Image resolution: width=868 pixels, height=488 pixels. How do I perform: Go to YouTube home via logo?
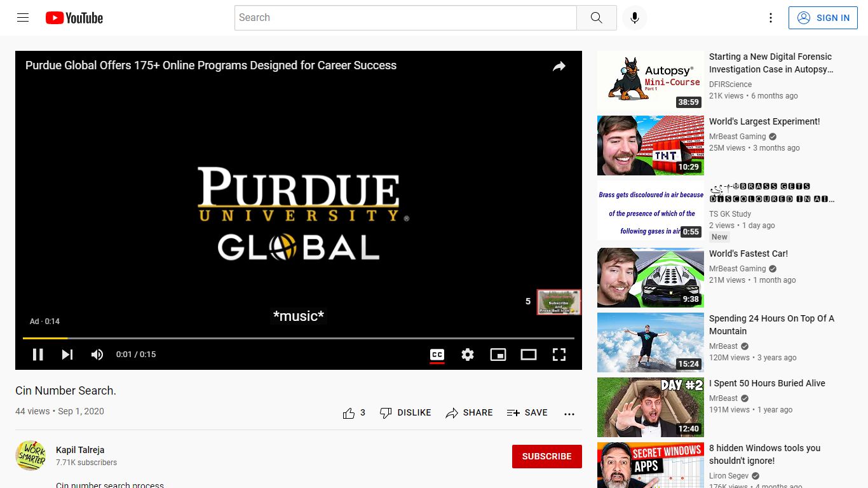point(74,18)
